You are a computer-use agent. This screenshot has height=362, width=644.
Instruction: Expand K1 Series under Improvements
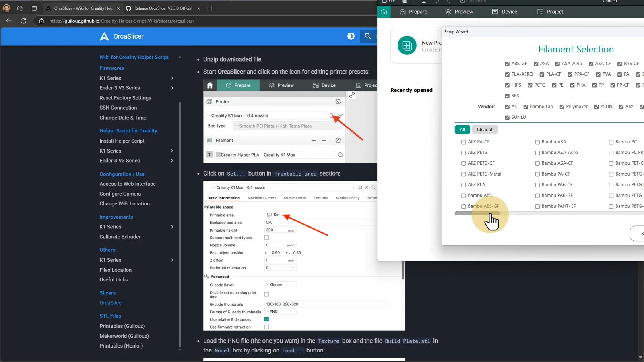(172, 227)
